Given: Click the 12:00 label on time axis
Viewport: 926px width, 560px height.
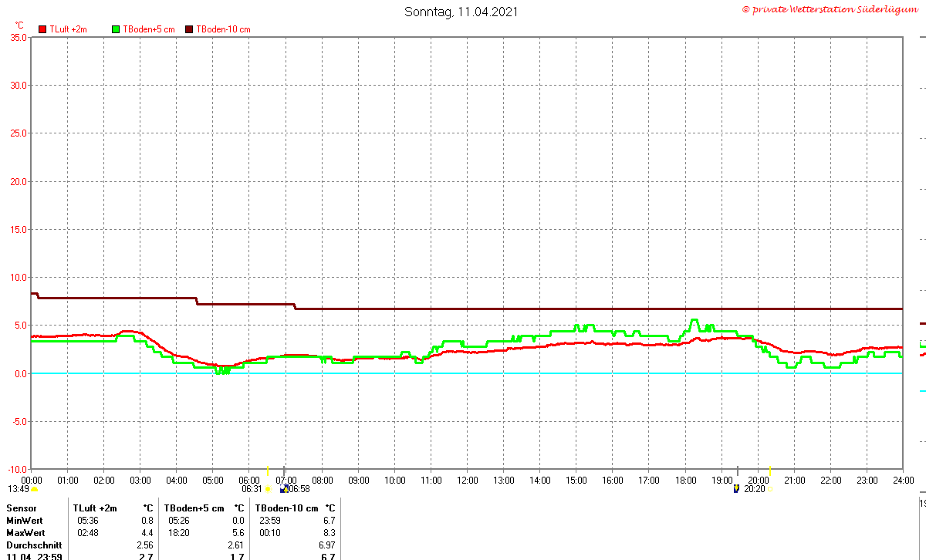Looking at the screenshot, I should click(x=467, y=481).
